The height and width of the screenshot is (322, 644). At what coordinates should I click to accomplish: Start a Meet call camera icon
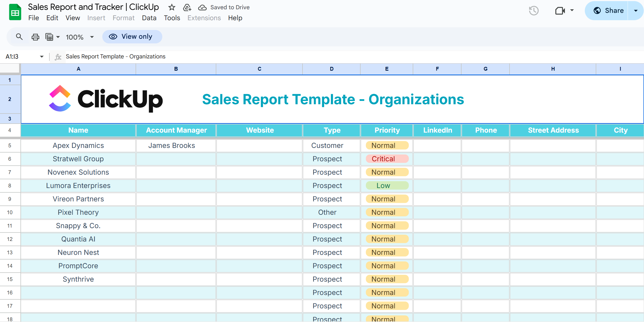[560, 11]
